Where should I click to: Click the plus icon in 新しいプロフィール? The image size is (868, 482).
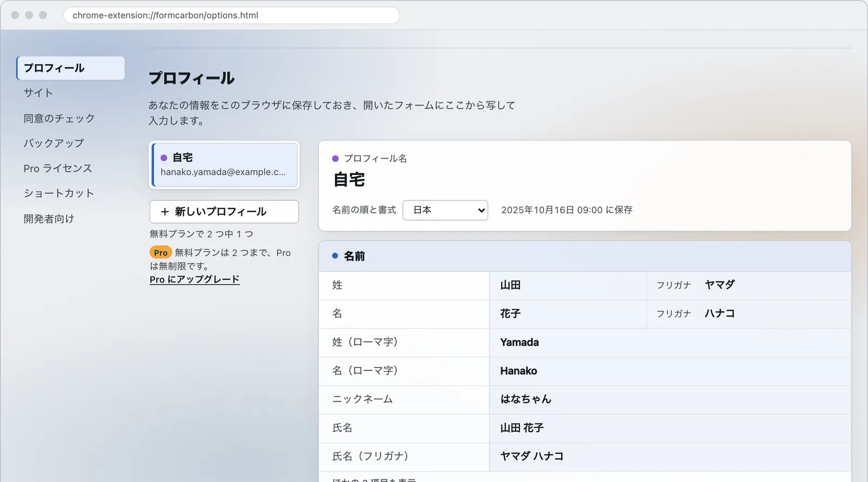pos(165,211)
